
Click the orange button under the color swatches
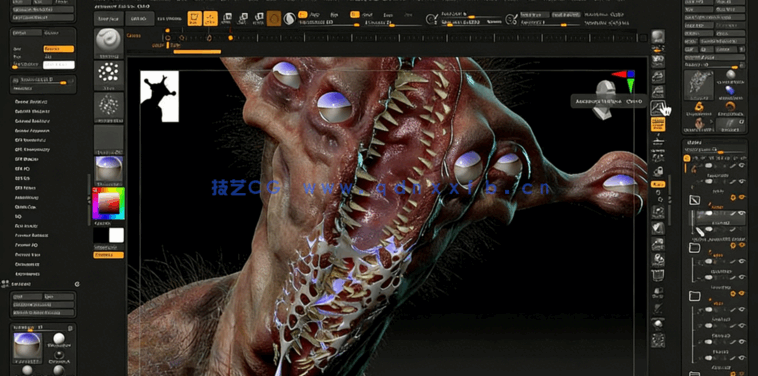(108, 255)
